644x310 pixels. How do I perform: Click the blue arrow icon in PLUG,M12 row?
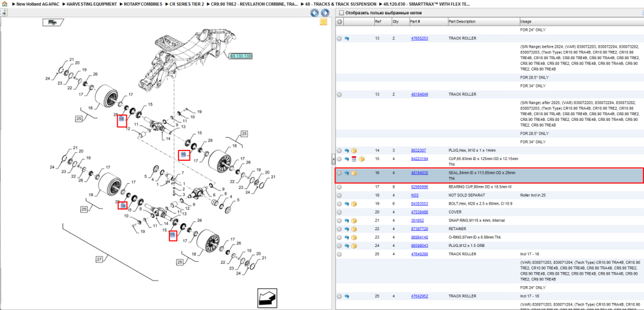(346, 246)
